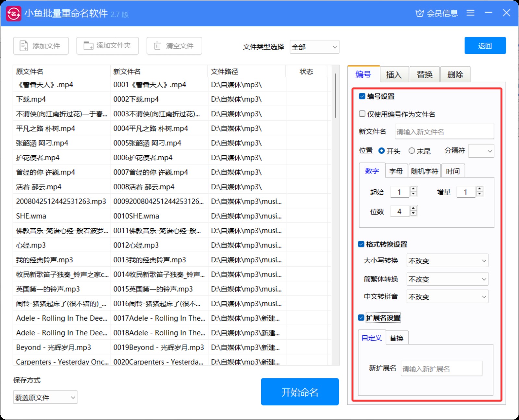Open the 文件类型选择 dropdown
This screenshot has height=420, width=519.
(314, 47)
